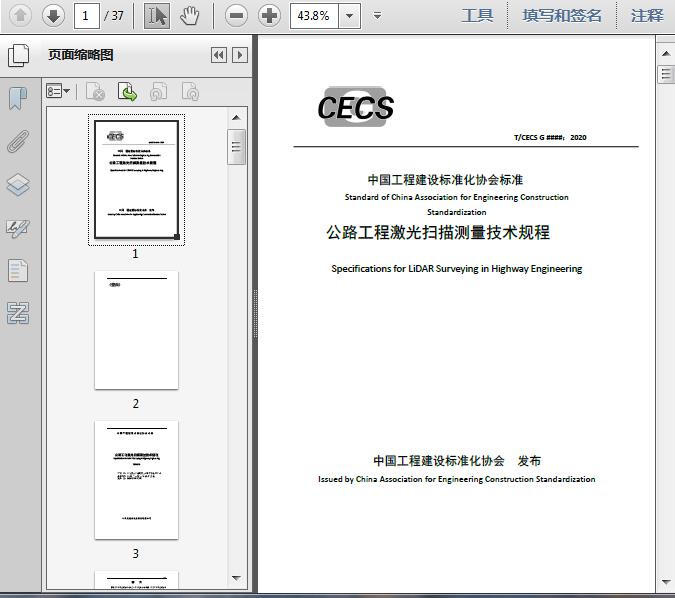
Task: Click the page number input field
Action: click(x=87, y=16)
